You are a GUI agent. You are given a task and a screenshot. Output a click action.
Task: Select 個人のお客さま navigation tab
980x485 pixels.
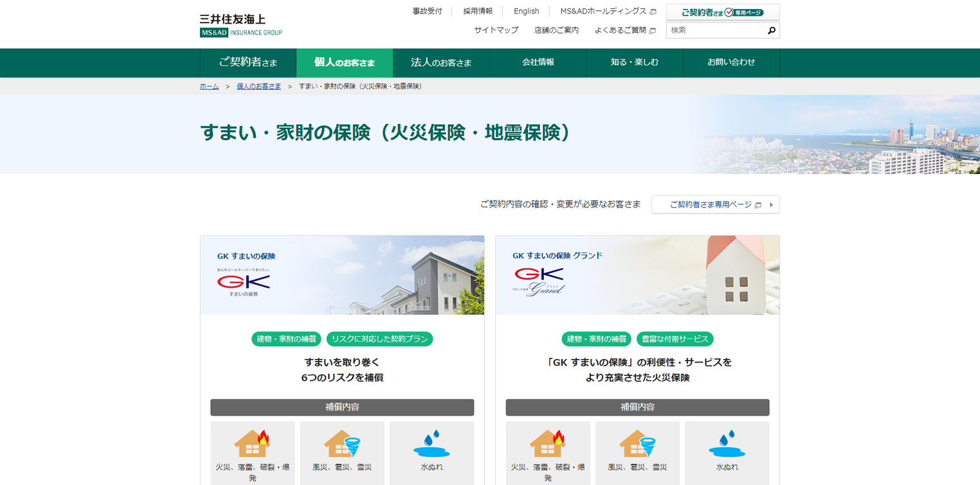pos(345,62)
